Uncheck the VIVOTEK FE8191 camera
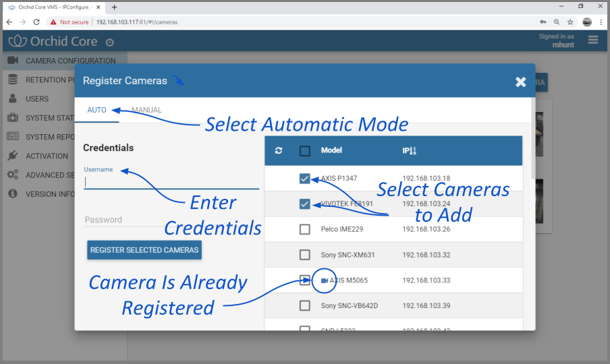 [x=304, y=204]
